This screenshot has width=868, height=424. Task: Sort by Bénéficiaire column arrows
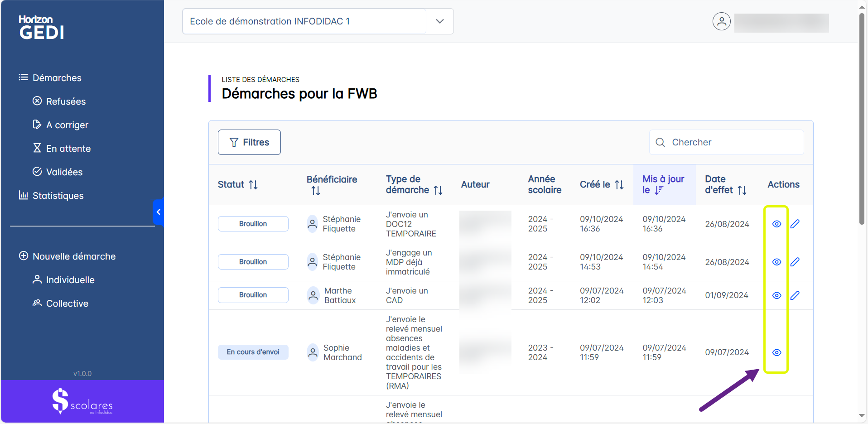point(316,191)
